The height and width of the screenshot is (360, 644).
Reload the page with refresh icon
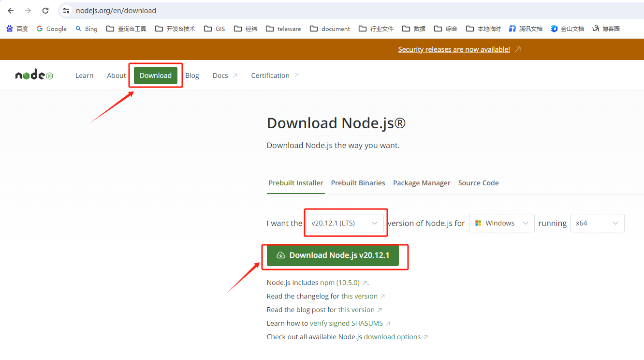pyautogui.click(x=45, y=11)
